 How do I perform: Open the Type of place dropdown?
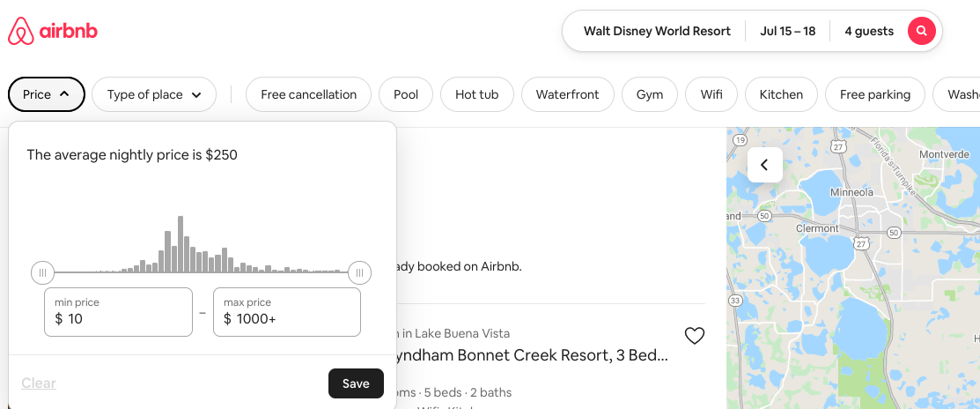pos(154,94)
